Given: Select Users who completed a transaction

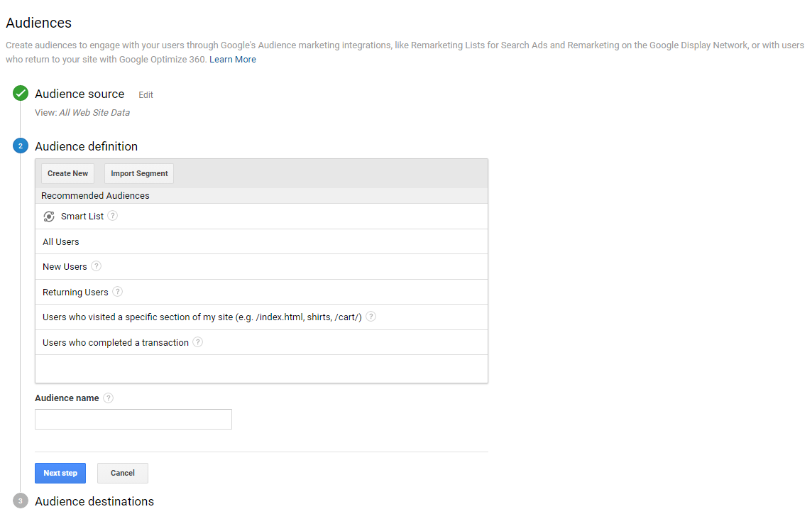Looking at the screenshot, I should 116,343.
